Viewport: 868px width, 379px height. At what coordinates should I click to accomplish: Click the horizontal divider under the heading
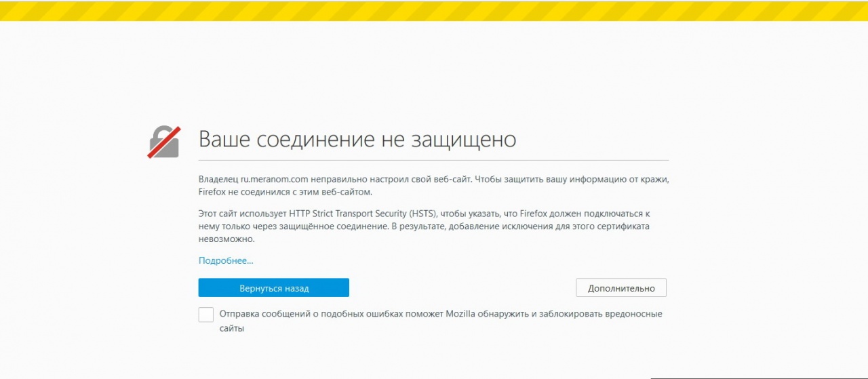click(433, 160)
